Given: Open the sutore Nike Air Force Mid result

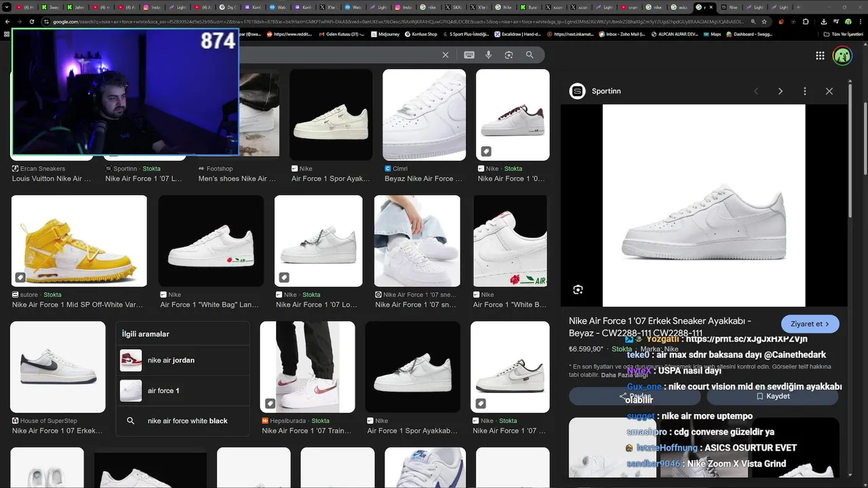Looking at the screenshot, I should 77,304.
